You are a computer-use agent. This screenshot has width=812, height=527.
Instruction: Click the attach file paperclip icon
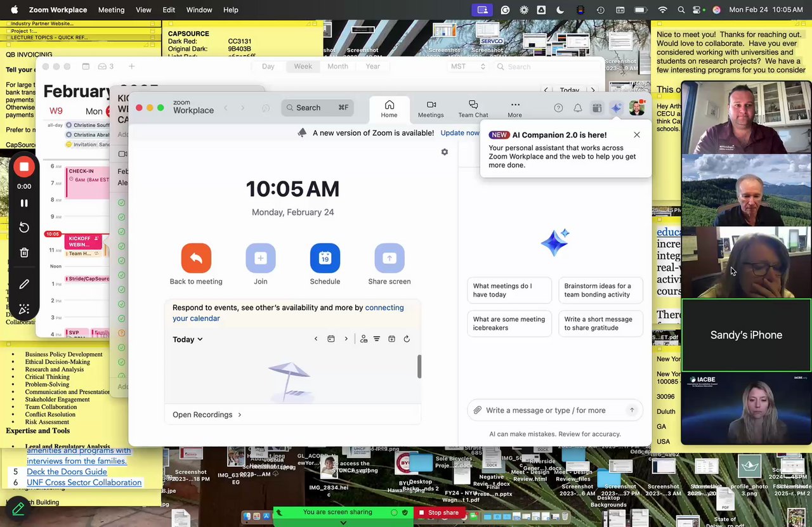tap(477, 410)
